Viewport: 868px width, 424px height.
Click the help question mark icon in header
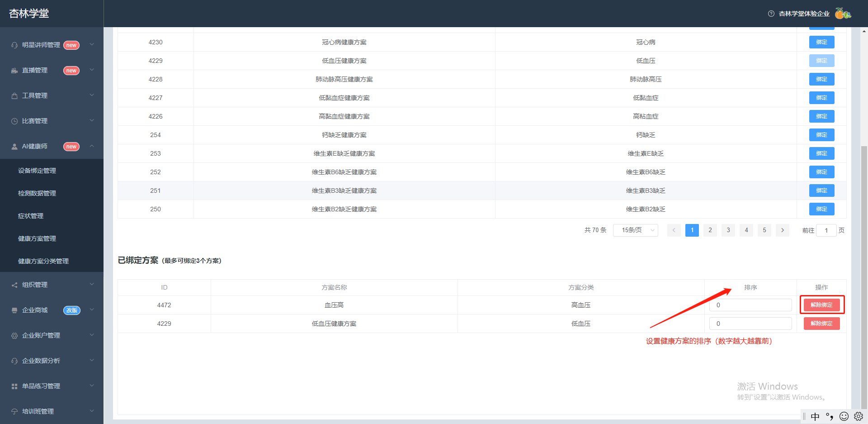tap(771, 14)
